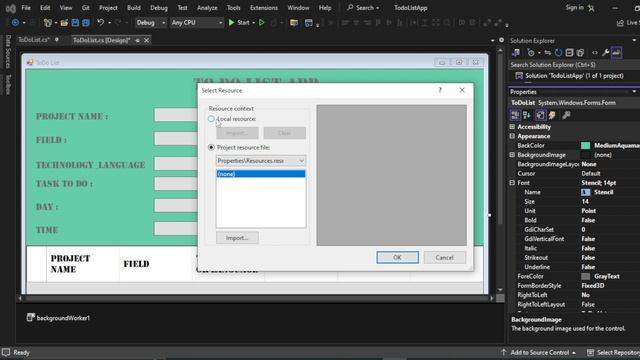This screenshot has width=640, height=360.
Task: Click Cancel in the Select Resource dialog
Action: tap(444, 258)
